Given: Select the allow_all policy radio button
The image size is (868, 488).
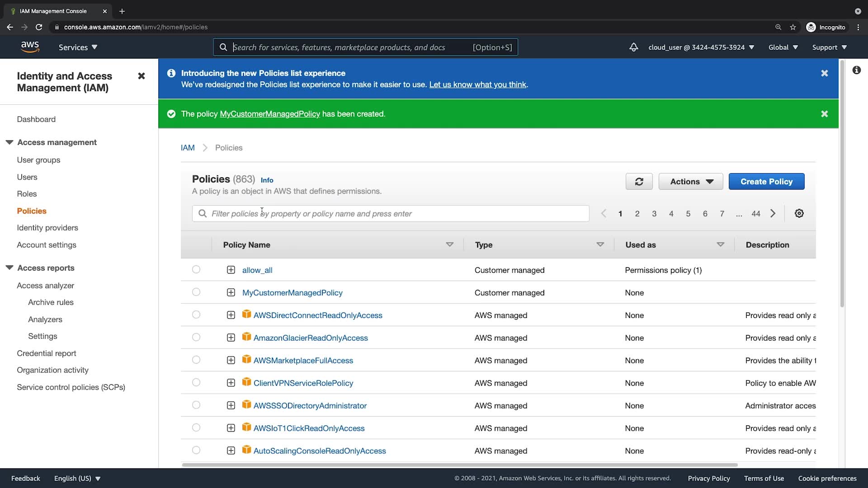Looking at the screenshot, I should 196,270.
